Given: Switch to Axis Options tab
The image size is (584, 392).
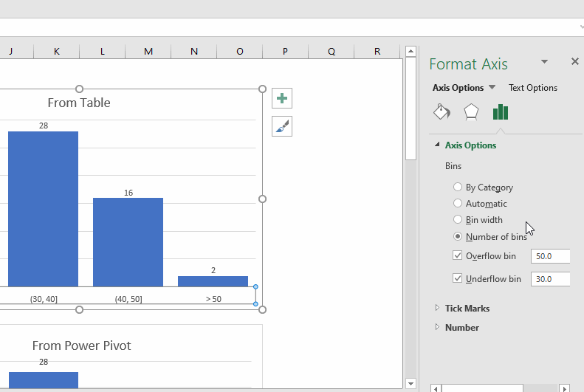Looking at the screenshot, I should point(458,88).
